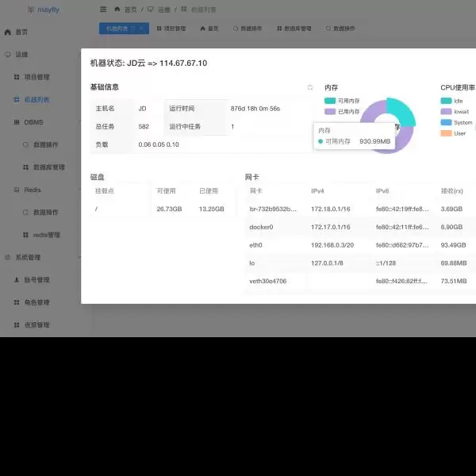Click IPv6 address ::1/128
The image size is (476, 476).
coord(386,263)
